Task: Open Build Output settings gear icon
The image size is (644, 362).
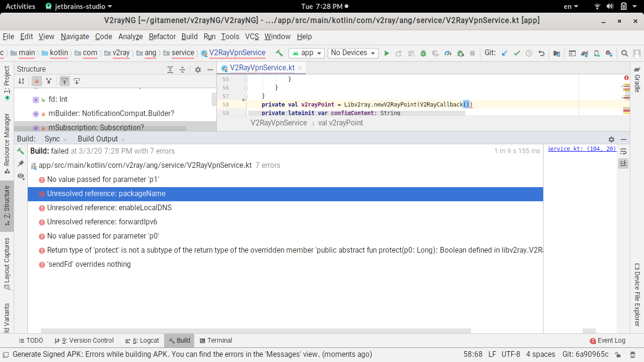Action: [611, 140]
